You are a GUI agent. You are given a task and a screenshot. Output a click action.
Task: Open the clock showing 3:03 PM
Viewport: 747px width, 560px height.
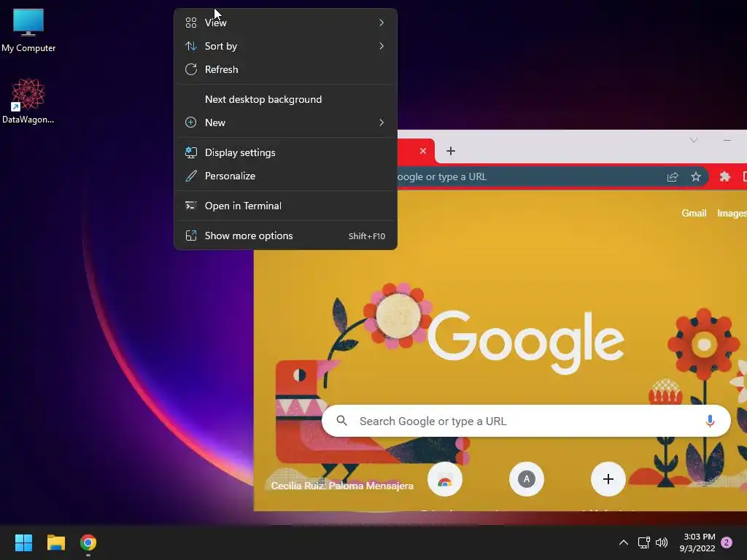[x=697, y=542]
